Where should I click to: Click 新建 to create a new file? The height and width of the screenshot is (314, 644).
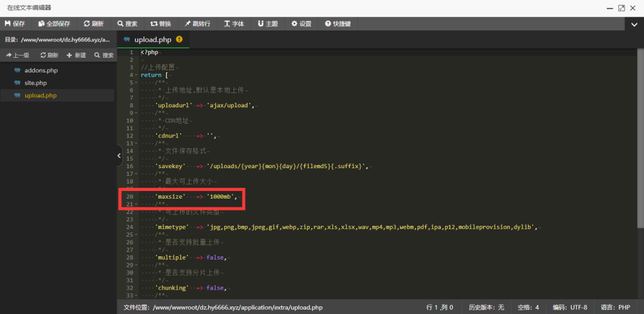[x=76, y=55]
